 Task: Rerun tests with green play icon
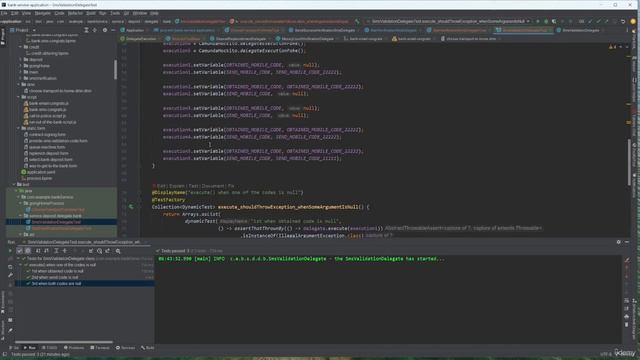[10, 251]
